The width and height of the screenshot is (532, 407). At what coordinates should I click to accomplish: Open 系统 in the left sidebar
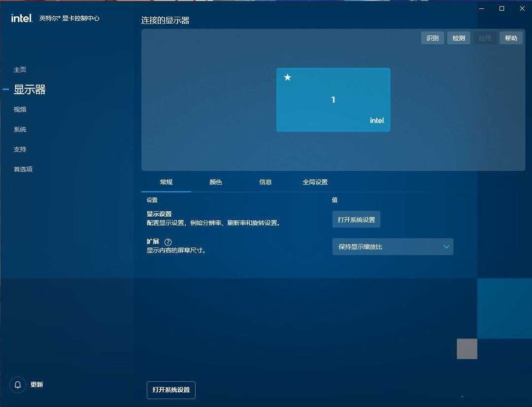tap(20, 129)
